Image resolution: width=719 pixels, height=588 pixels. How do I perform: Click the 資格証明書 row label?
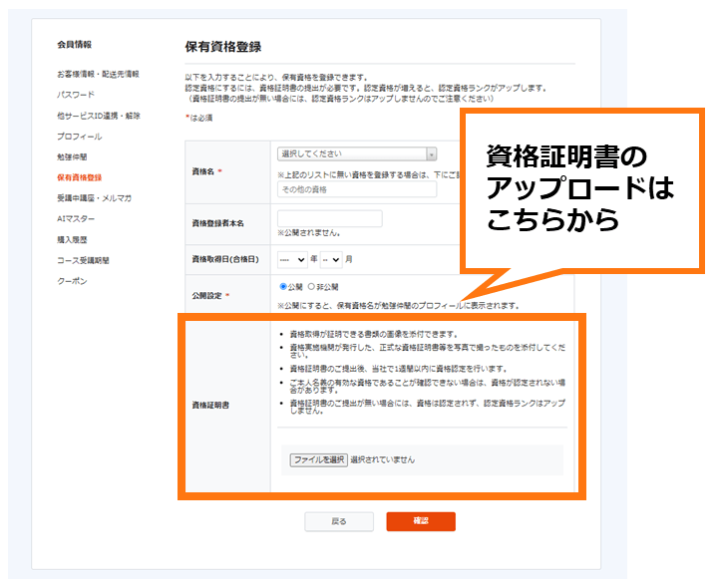[x=210, y=406]
